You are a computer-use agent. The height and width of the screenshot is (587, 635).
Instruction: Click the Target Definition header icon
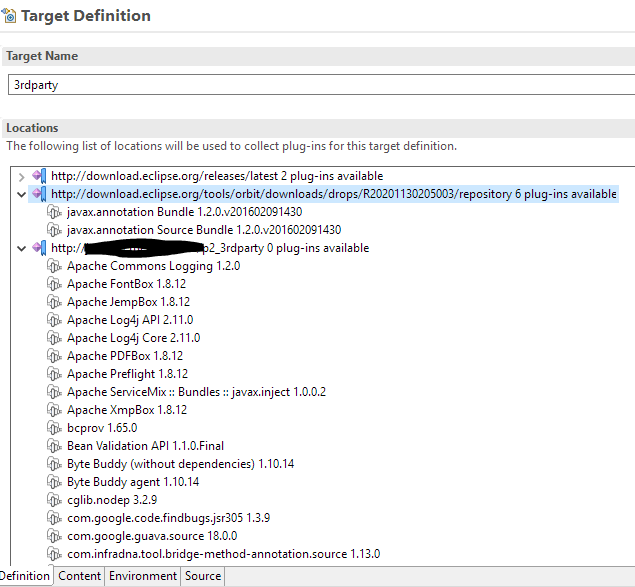[x=9, y=16]
